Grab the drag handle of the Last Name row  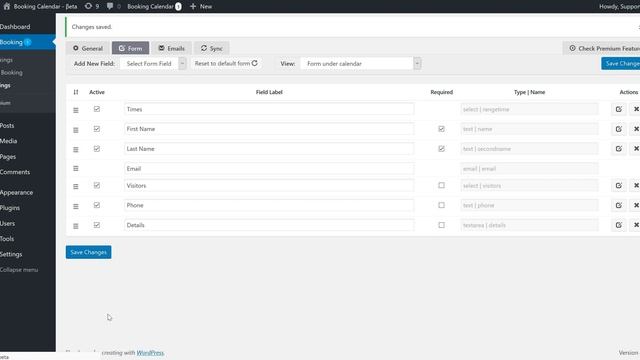[x=76, y=150]
